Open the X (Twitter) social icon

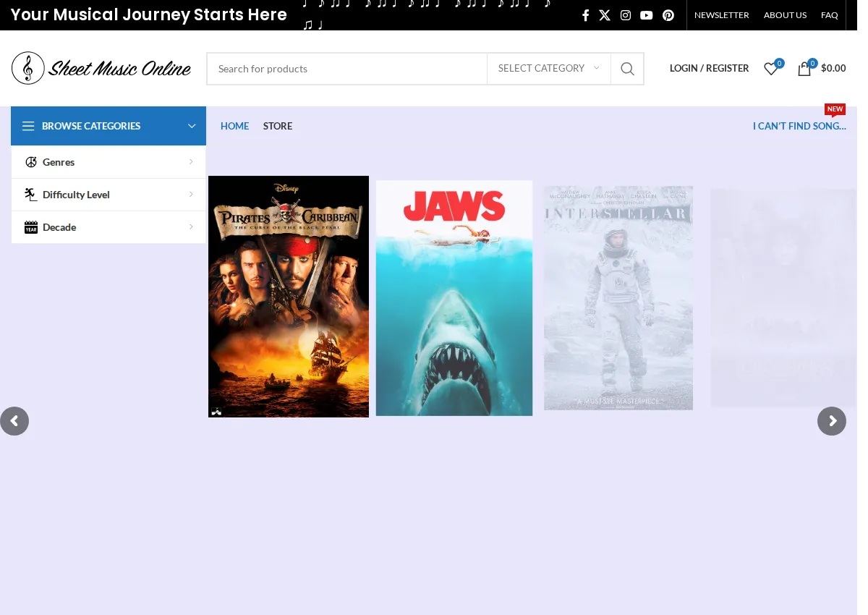(605, 15)
